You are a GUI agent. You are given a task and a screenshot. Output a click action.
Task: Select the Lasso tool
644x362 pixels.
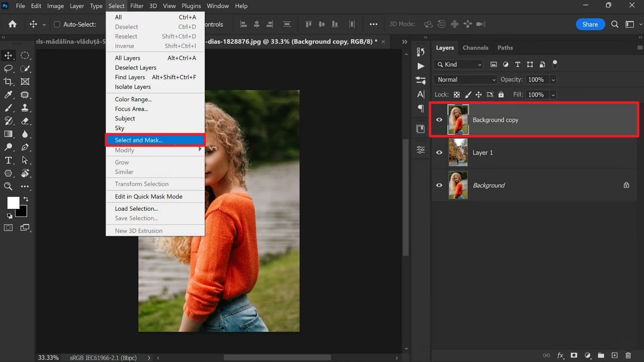pyautogui.click(x=8, y=69)
